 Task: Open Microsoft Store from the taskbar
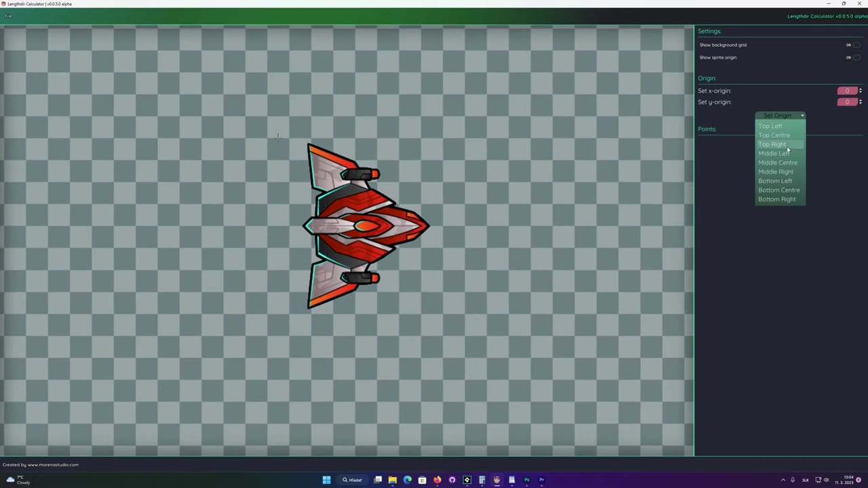tap(422, 480)
